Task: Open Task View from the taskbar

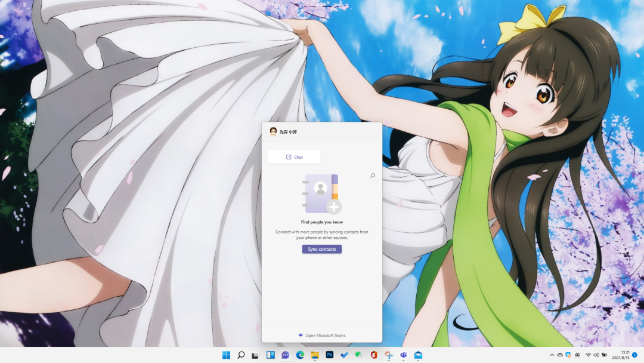Action: (x=255, y=355)
